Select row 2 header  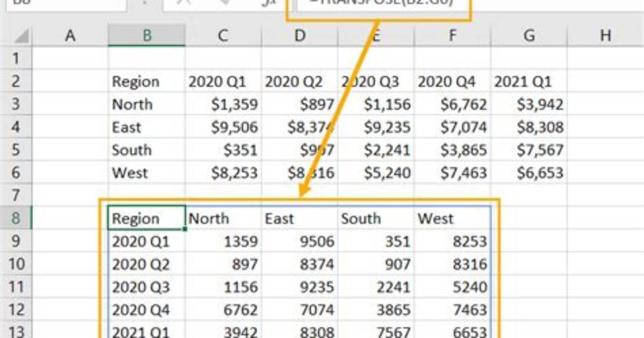(x=16, y=81)
